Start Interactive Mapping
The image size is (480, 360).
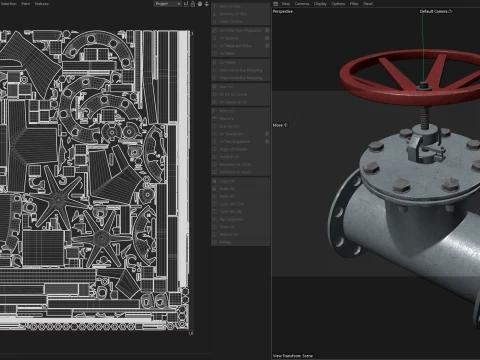(x=240, y=70)
